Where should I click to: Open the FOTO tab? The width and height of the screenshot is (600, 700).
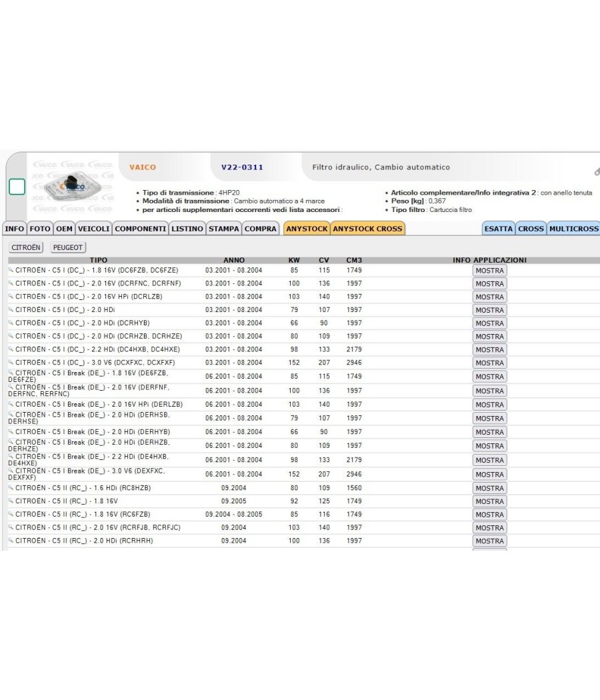point(40,229)
